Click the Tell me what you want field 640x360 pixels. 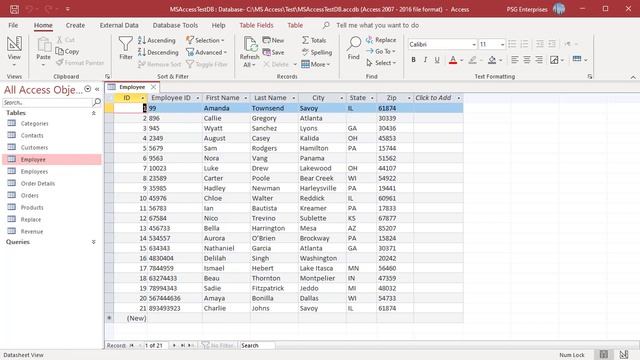click(x=377, y=25)
